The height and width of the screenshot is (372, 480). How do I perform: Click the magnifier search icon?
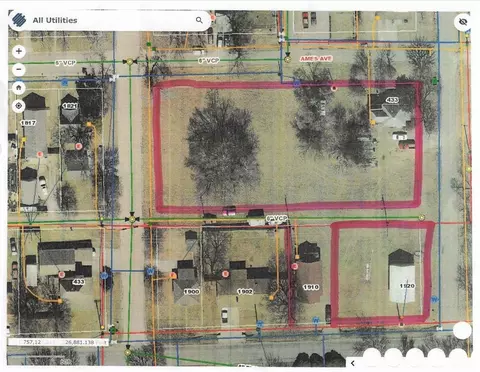(199, 20)
